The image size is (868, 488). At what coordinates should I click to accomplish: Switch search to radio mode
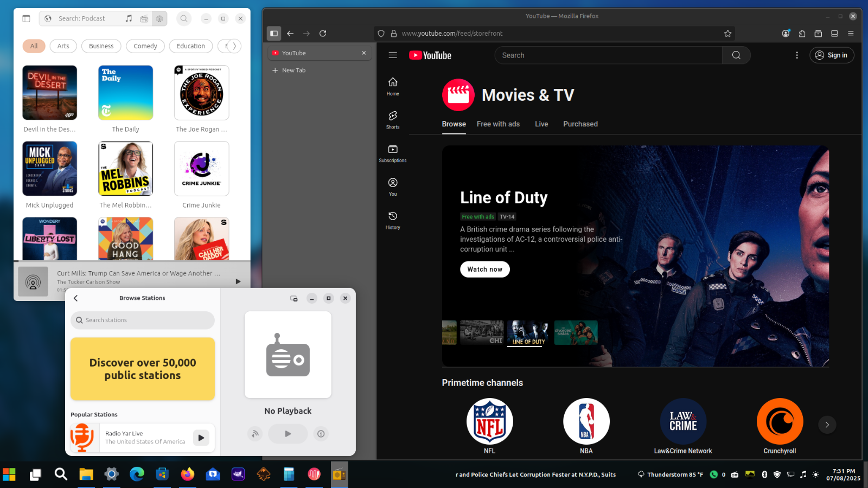tap(144, 18)
